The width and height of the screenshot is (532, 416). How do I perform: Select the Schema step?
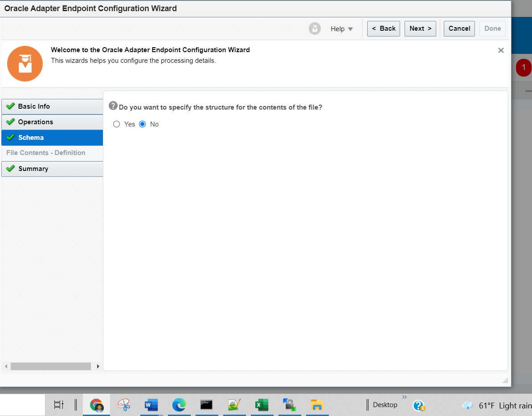(52, 138)
